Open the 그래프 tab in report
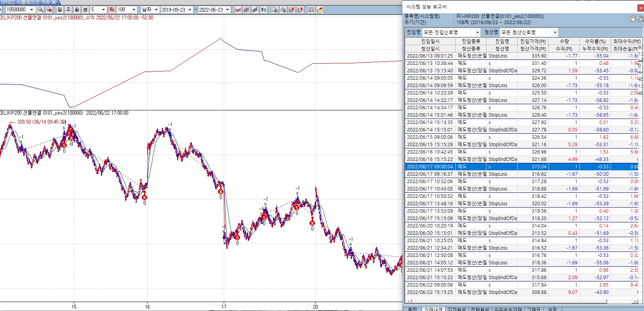The image size is (644, 311). click(x=534, y=309)
